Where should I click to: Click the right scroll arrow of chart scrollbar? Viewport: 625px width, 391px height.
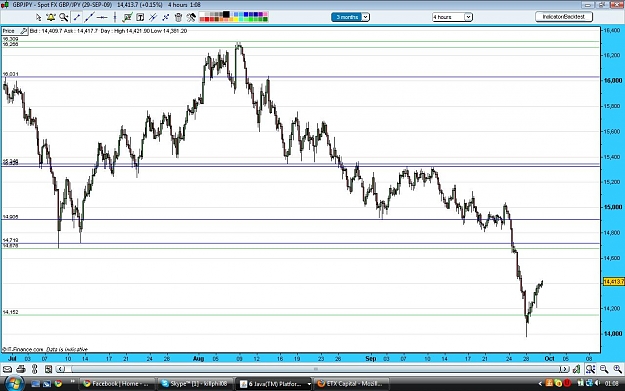564,369
